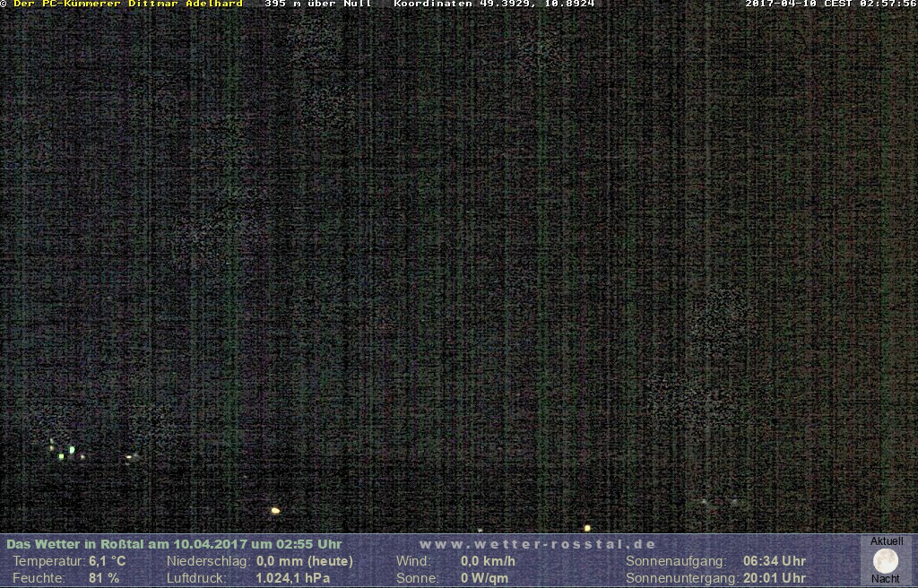Click the 'Temperatur:' label

coord(49,561)
